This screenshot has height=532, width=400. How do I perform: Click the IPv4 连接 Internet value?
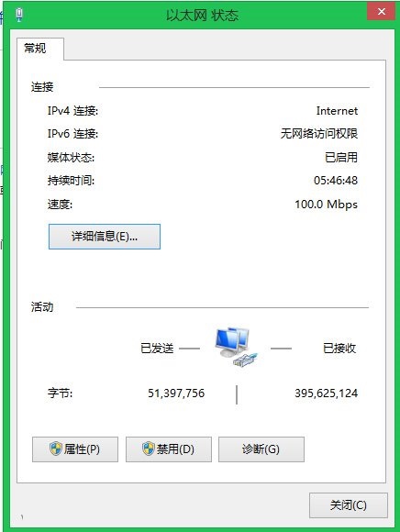(337, 111)
